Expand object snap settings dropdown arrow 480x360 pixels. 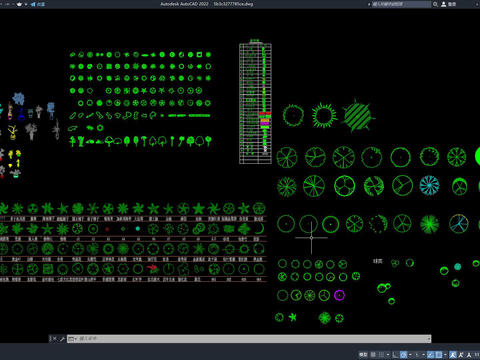point(445,355)
